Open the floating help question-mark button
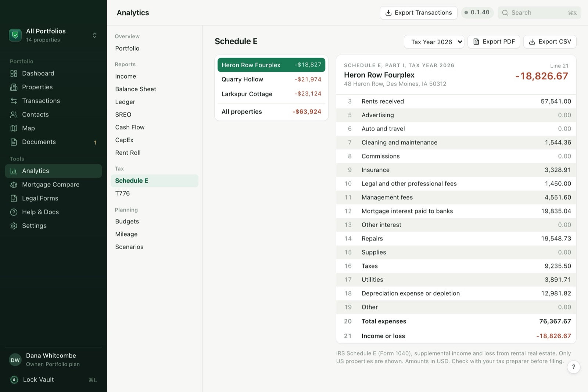The height and width of the screenshot is (392, 588). (574, 367)
